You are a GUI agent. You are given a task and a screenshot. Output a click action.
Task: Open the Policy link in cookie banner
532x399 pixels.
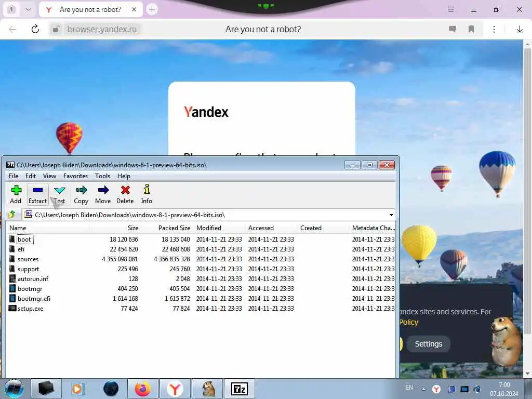pos(408,322)
